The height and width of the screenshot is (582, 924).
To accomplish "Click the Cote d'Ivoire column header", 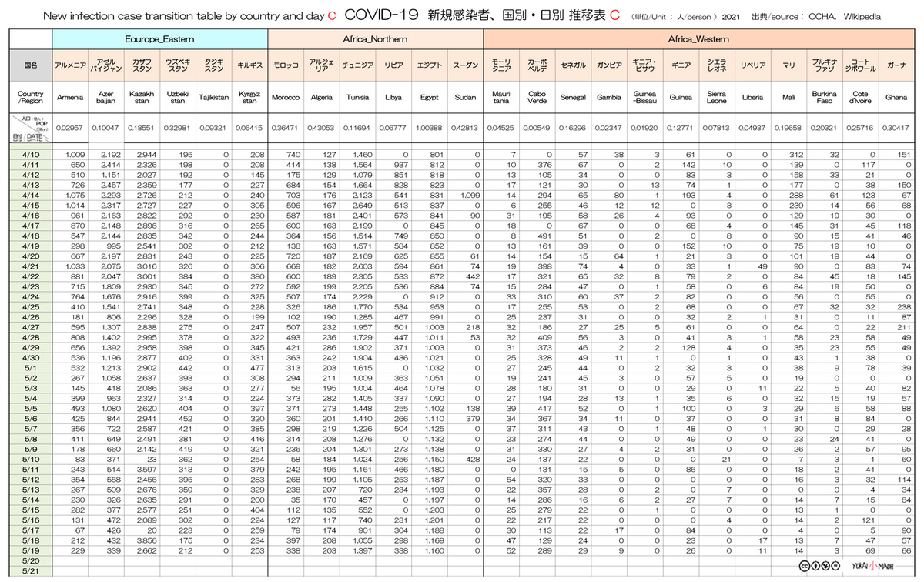I will point(860,98).
